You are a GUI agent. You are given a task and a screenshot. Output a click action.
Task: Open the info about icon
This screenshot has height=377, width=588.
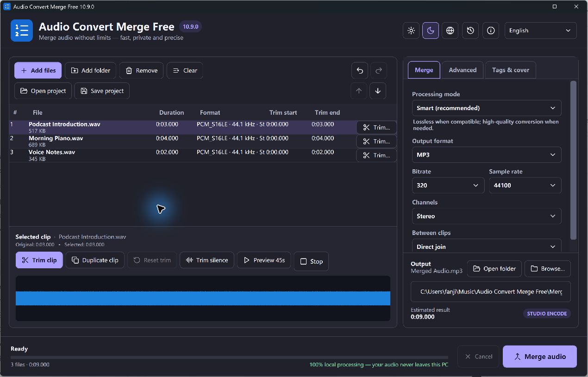click(491, 31)
